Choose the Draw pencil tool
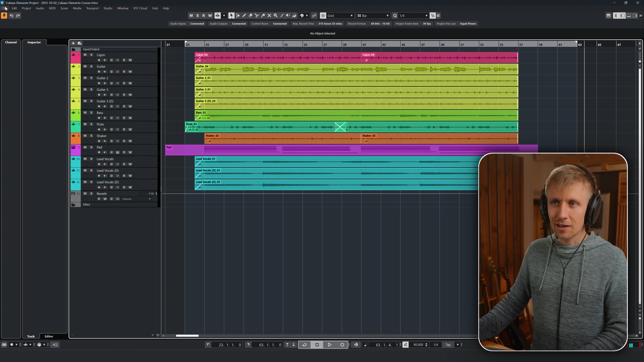Image resolution: width=644 pixels, height=362 pixels. coord(244,15)
